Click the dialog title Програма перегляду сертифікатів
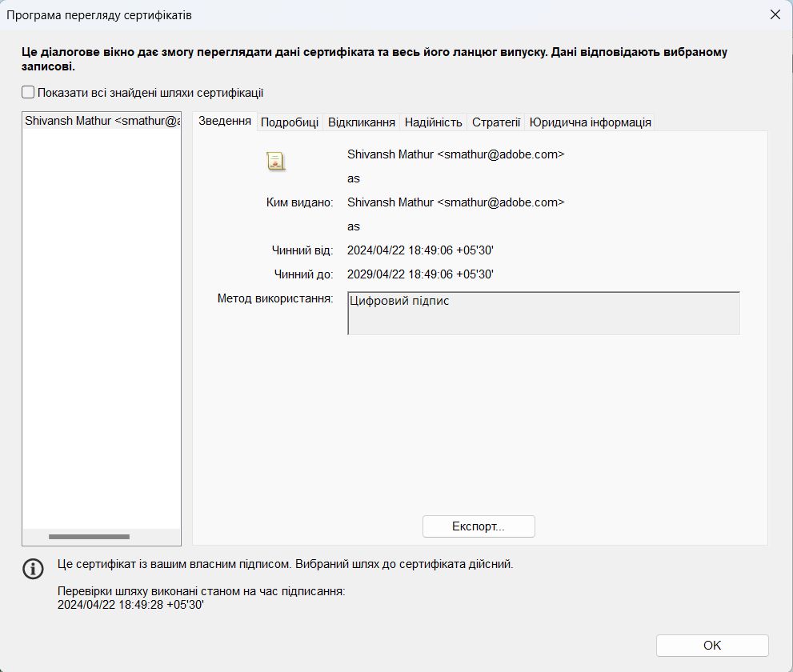 [x=99, y=14]
